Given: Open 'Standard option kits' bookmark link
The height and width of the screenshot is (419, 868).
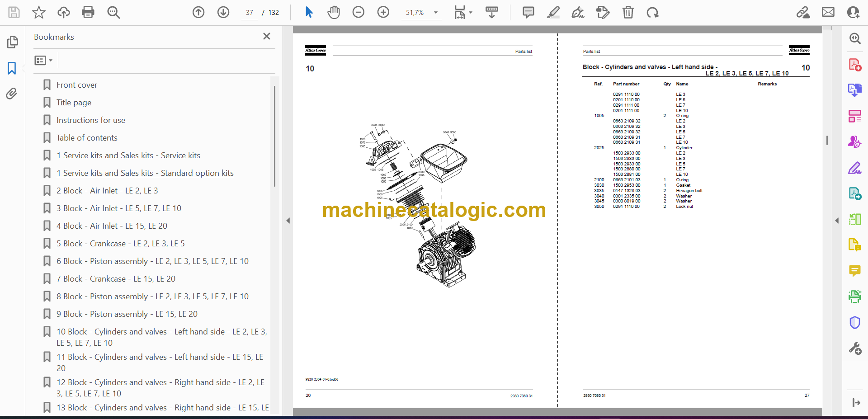Looking at the screenshot, I should tap(145, 173).
